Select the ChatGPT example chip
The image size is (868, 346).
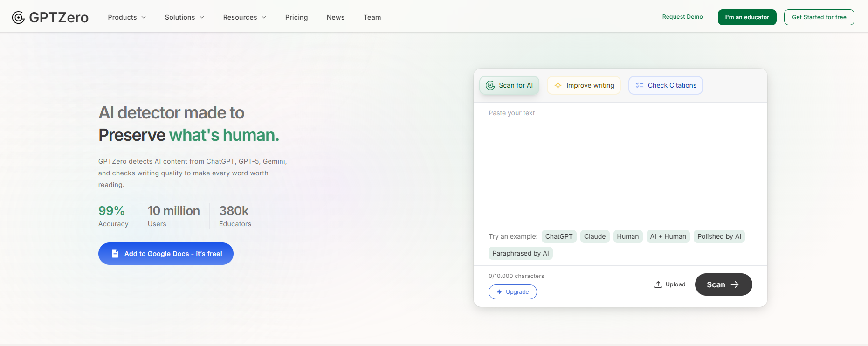[x=559, y=236]
